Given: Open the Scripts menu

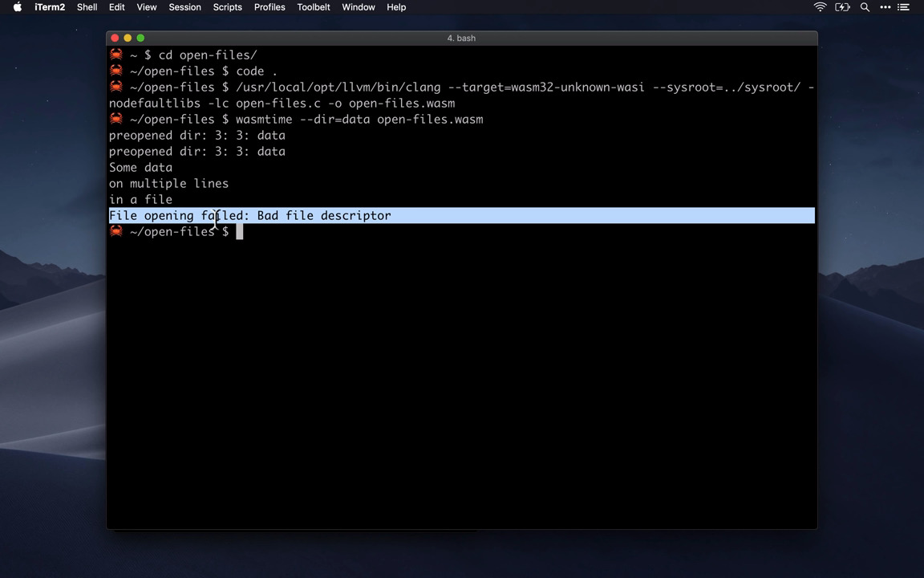Looking at the screenshot, I should pyautogui.click(x=228, y=7).
